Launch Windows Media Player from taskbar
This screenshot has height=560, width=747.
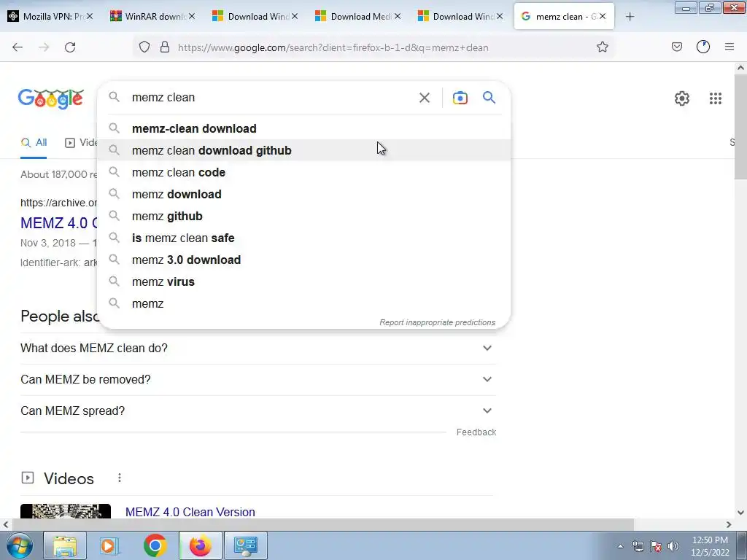click(110, 545)
